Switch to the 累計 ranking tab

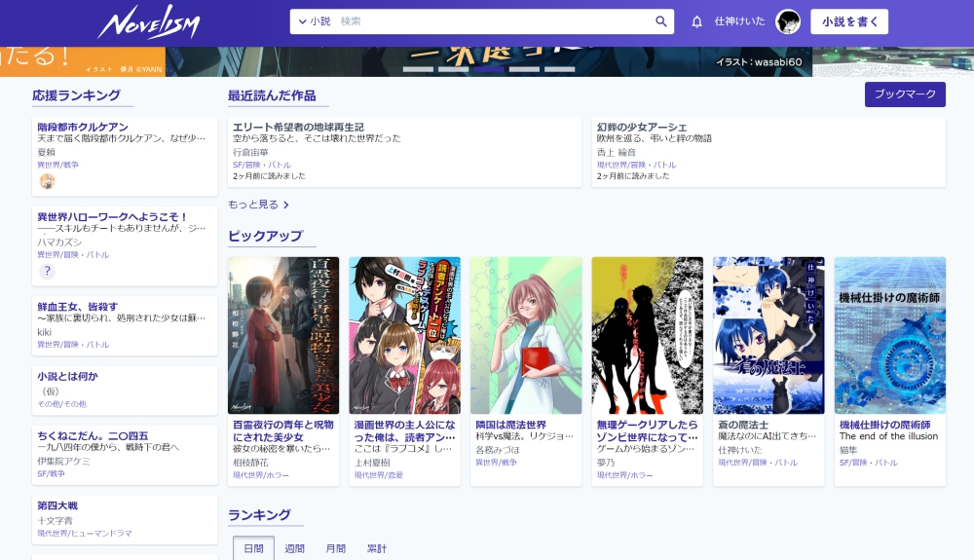pyautogui.click(x=376, y=548)
